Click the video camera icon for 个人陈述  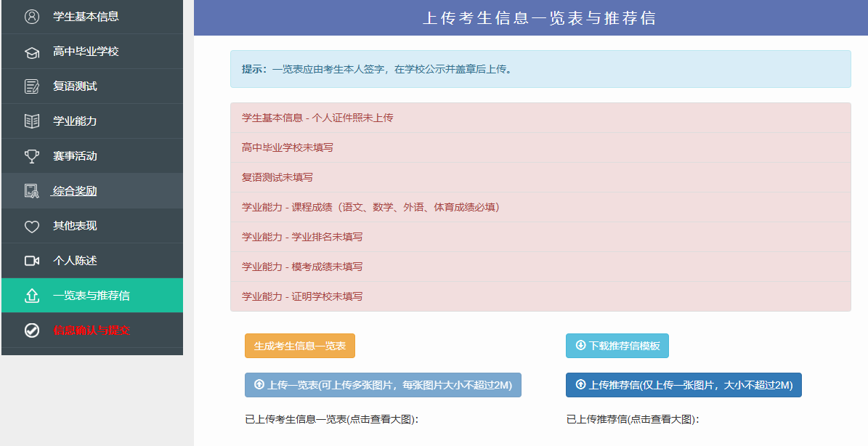(32, 261)
